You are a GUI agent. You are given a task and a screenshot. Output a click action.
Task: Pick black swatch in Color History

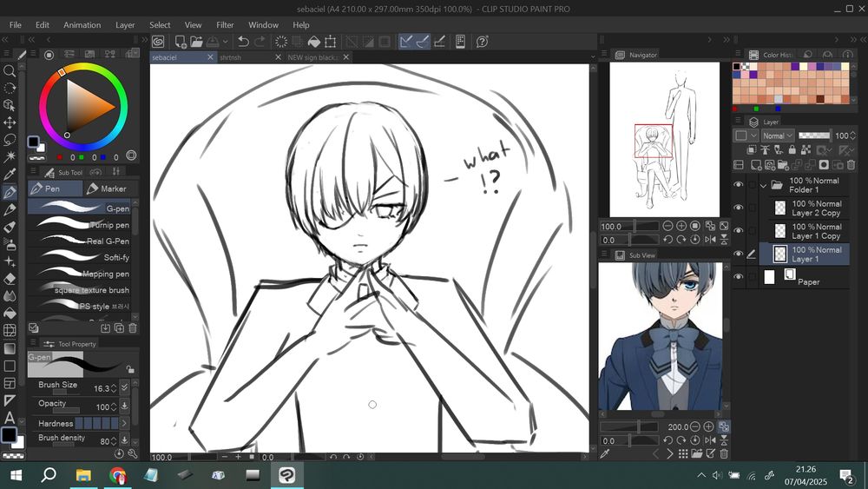tap(737, 67)
